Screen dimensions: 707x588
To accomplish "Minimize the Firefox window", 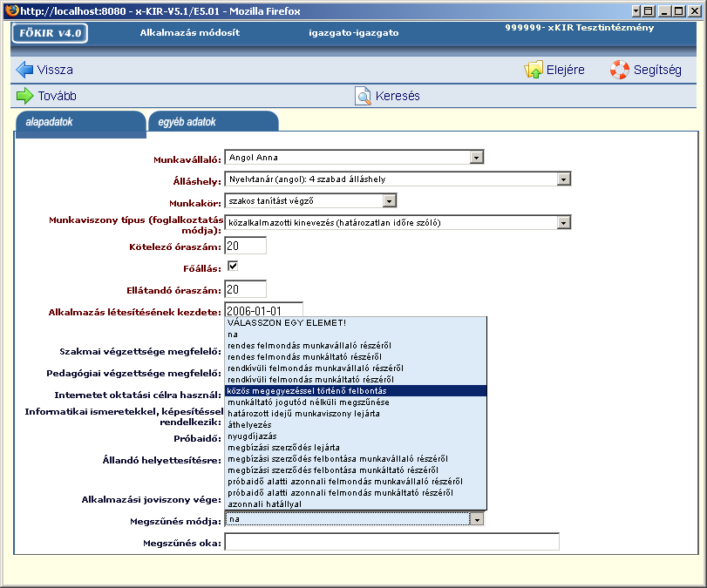I will pyautogui.click(x=663, y=10).
